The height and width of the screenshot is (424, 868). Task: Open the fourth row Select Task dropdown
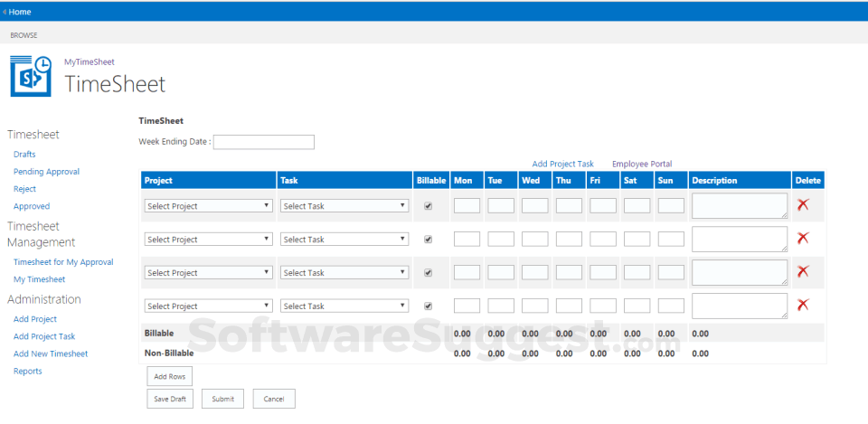pos(344,306)
